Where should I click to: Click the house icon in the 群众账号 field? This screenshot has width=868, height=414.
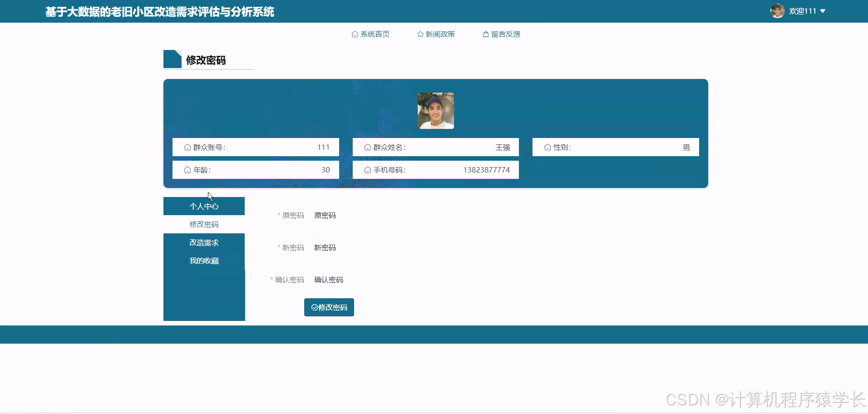pos(187,147)
